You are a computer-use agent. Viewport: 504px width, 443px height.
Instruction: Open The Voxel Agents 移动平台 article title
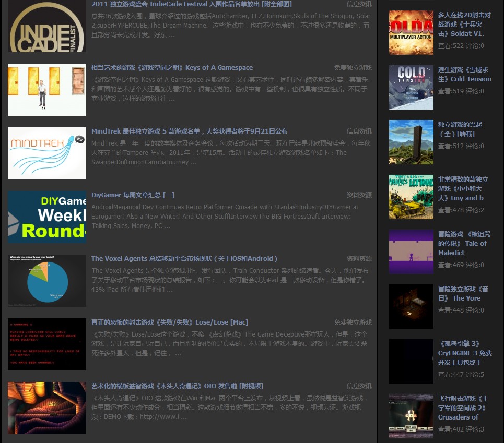[184, 259]
